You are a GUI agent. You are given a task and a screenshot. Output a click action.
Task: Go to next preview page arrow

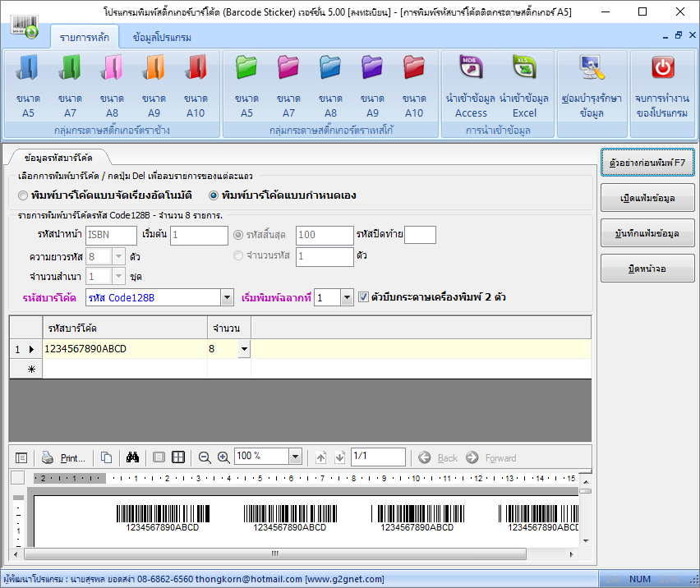tap(340, 457)
